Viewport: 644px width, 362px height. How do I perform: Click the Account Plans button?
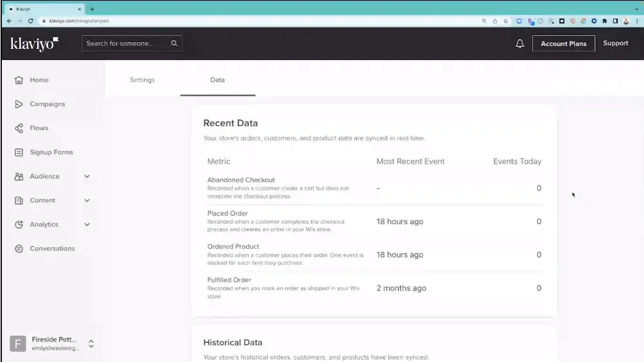pos(563,44)
